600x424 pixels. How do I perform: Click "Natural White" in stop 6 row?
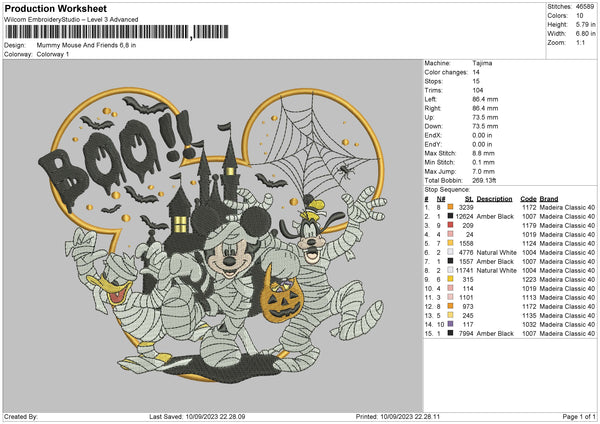coord(497,252)
